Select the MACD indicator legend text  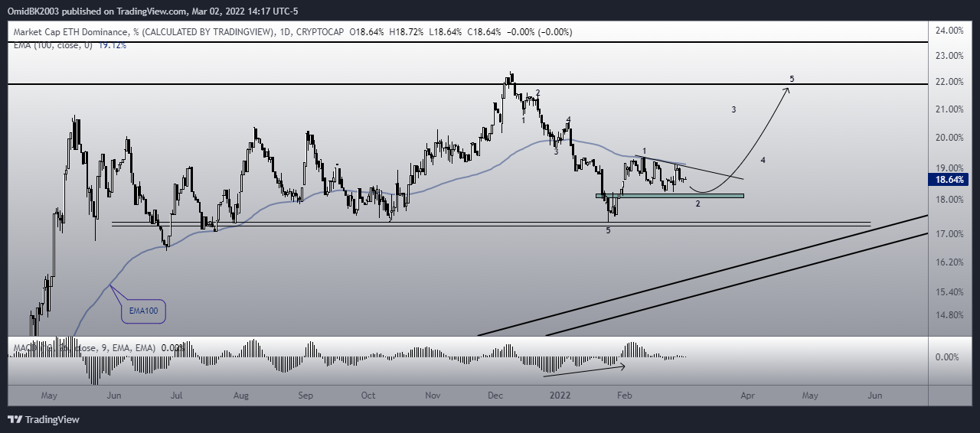click(x=83, y=348)
